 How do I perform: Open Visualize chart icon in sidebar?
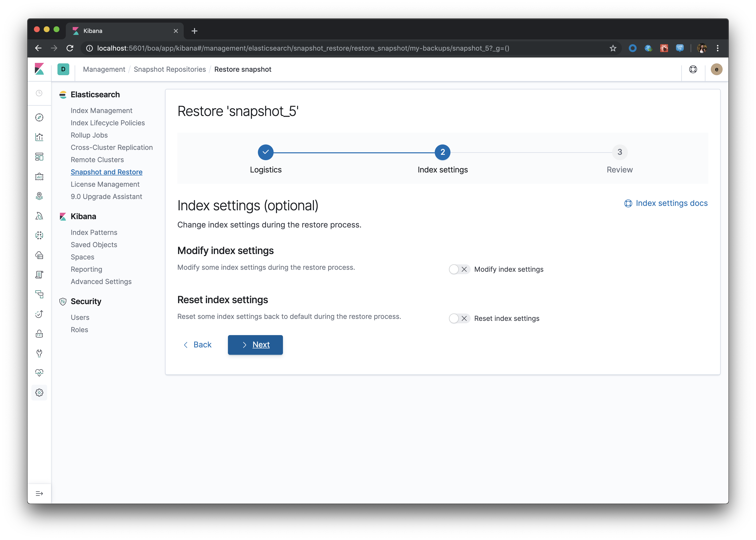pos(39,137)
